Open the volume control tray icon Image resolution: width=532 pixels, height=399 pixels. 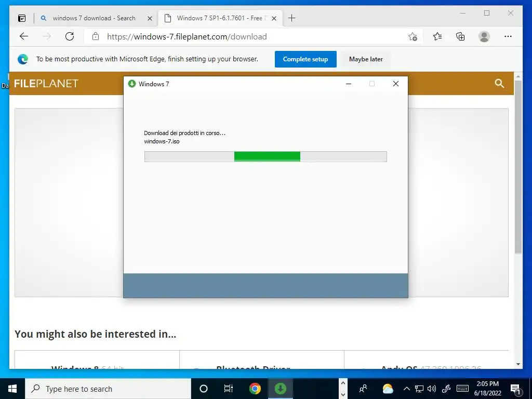point(432,389)
